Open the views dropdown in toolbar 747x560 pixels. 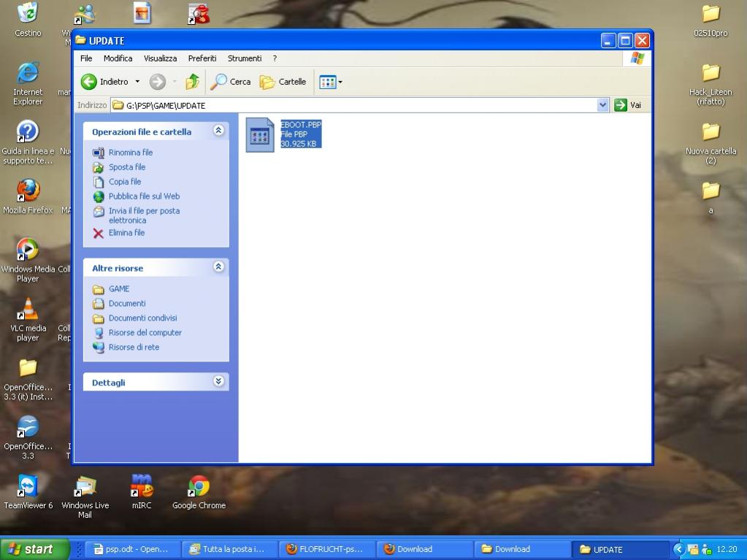[x=331, y=82]
